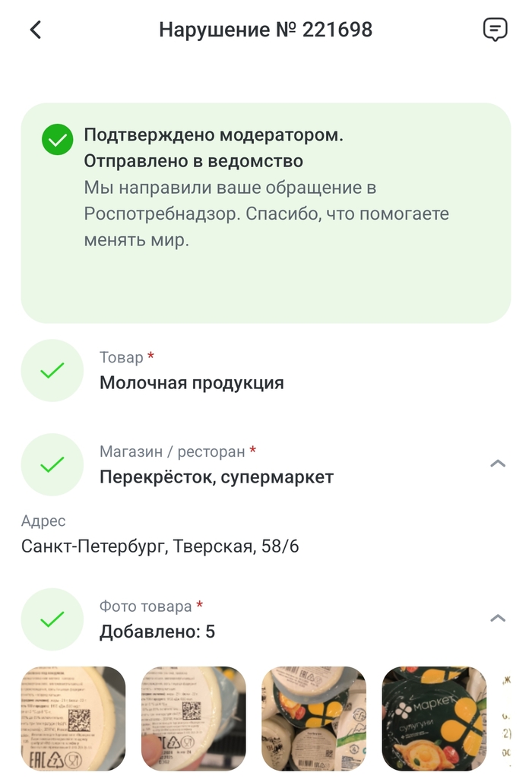Tap the checkmark circle beside Магазин / ресторан
Viewport: 532px width, 782px height.
click(x=52, y=464)
